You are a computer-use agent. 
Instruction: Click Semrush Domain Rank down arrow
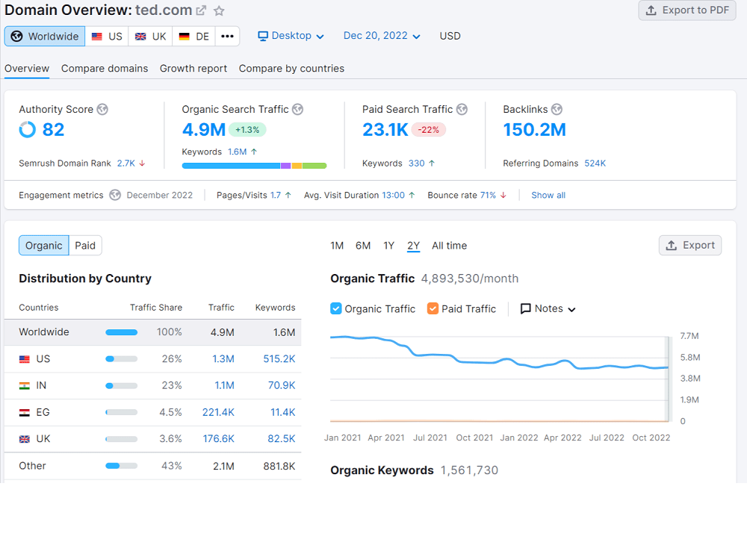coord(142,163)
